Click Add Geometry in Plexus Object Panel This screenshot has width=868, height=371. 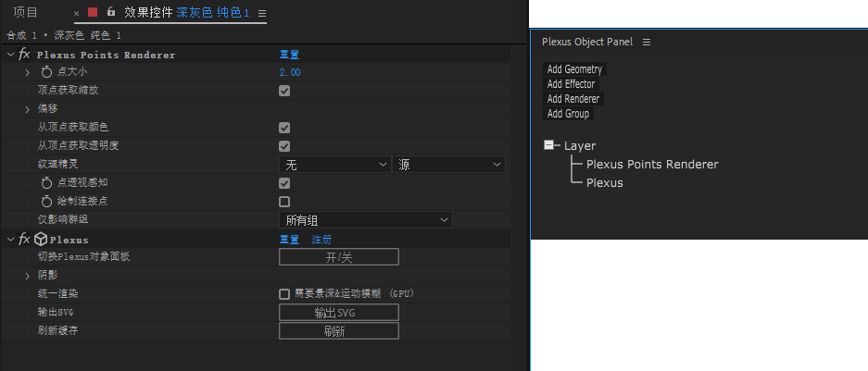pyautogui.click(x=574, y=69)
